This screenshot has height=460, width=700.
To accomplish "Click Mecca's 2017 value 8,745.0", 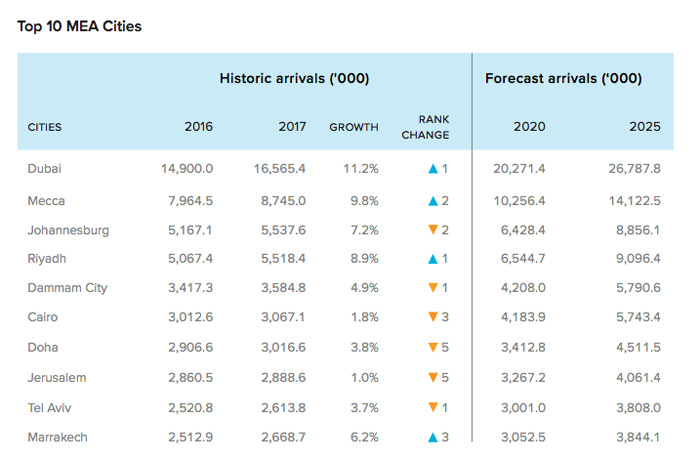I will pos(283,201).
